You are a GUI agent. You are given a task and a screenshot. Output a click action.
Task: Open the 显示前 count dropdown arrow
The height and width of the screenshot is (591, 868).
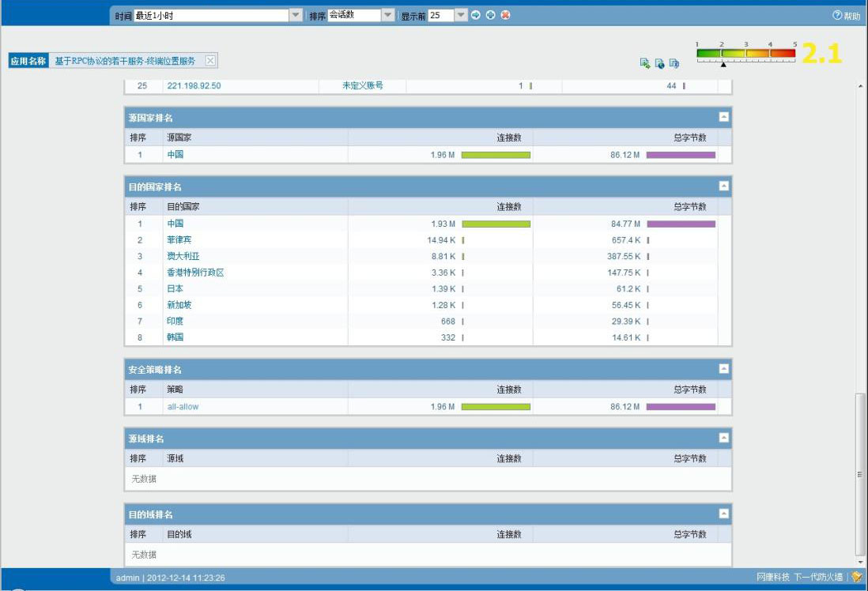point(461,15)
